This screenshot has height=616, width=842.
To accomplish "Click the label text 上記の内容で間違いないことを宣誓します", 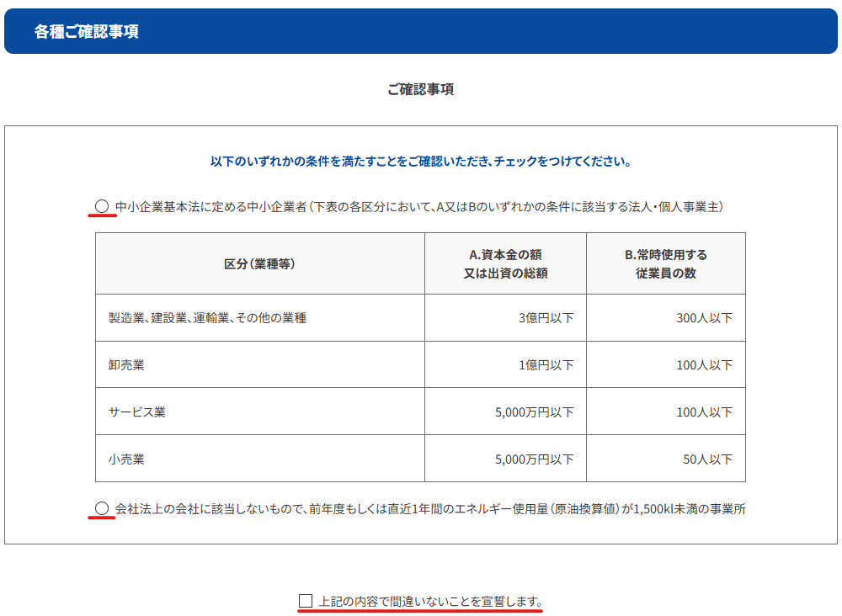I will click(x=430, y=601).
